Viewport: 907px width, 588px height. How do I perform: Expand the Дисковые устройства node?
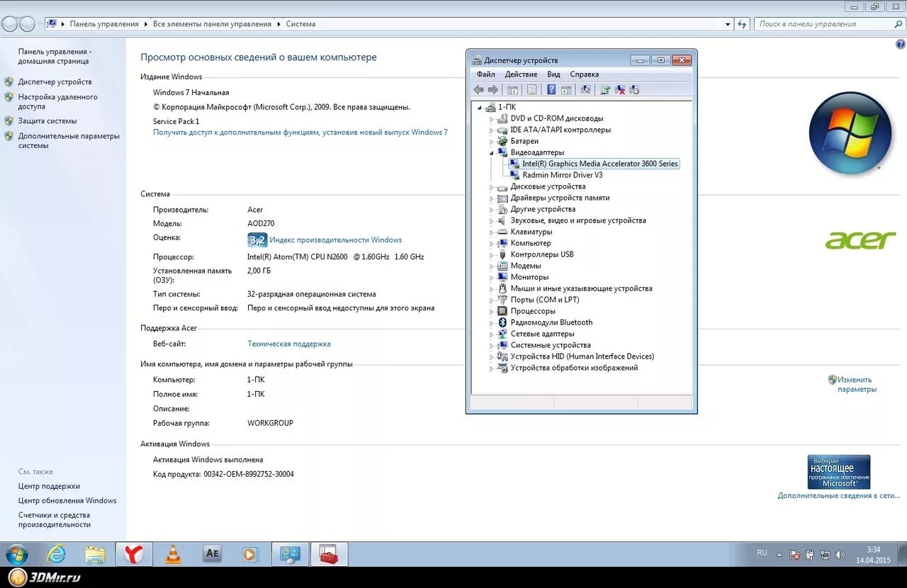(491, 187)
